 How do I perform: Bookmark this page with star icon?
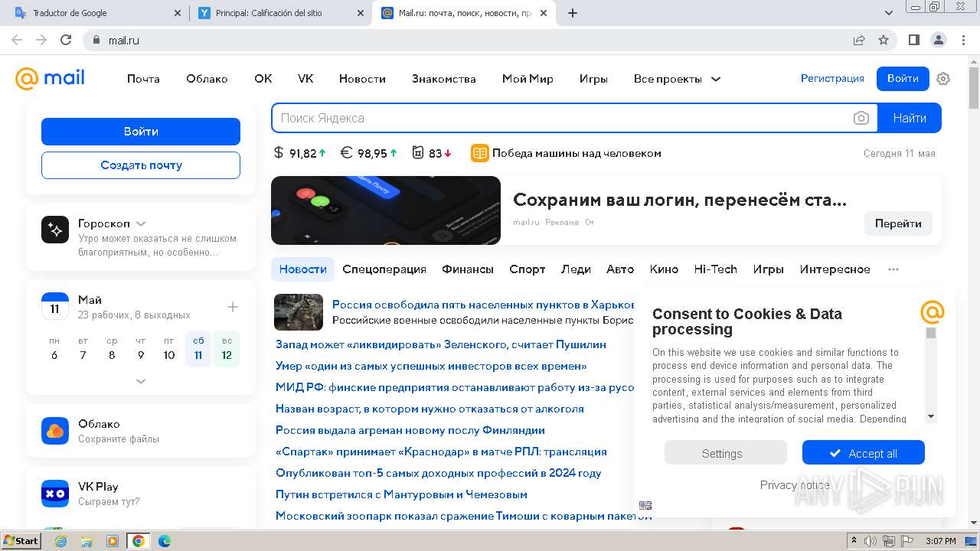(884, 40)
